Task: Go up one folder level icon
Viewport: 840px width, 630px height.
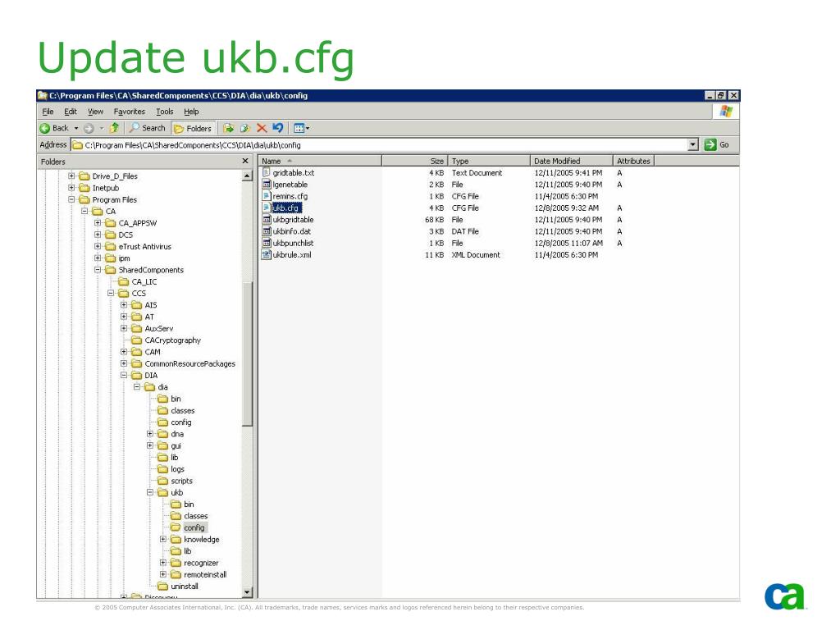Action: 114,127
